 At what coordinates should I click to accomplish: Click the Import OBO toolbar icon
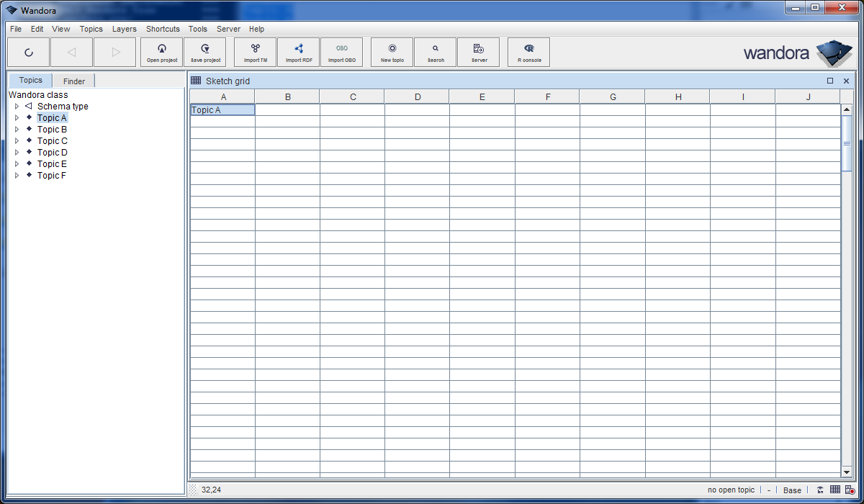pos(342,52)
